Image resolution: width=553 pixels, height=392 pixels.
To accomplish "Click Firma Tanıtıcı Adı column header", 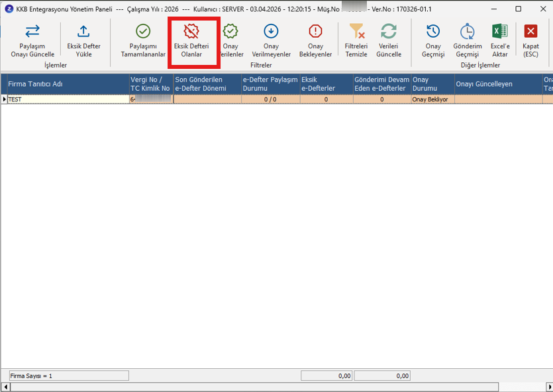I will coord(68,84).
